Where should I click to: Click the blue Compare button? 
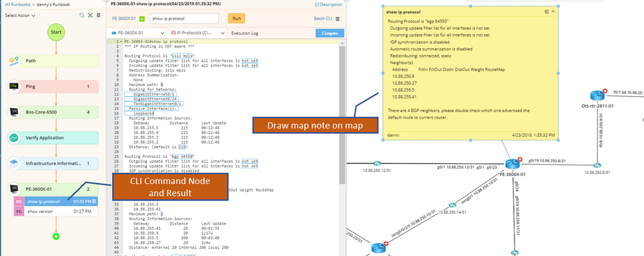click(x=330, y=33)
